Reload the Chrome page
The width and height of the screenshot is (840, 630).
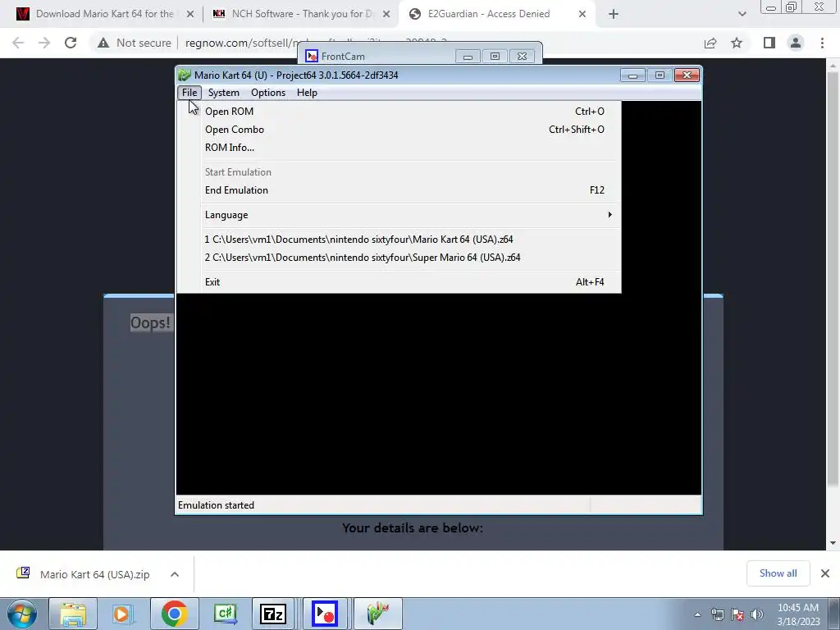(x=71, y=43)
